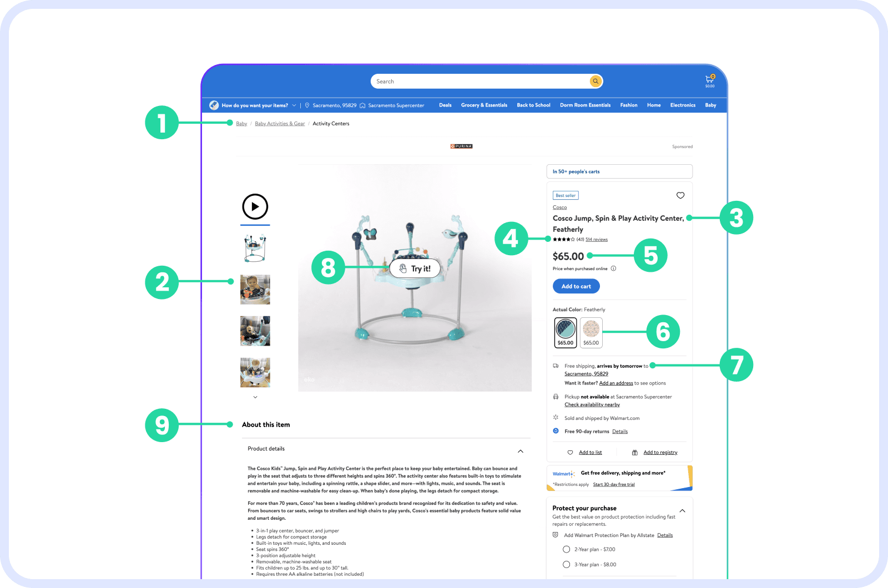Screen dimensions: 888x588
Task: Click the Best seller badge
Action: (x=566, y=195)
